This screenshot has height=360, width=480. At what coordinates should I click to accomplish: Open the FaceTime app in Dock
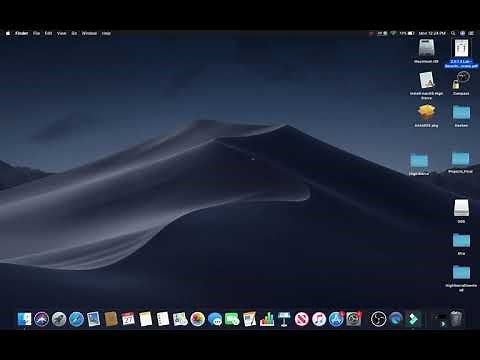tap(232, 319)
